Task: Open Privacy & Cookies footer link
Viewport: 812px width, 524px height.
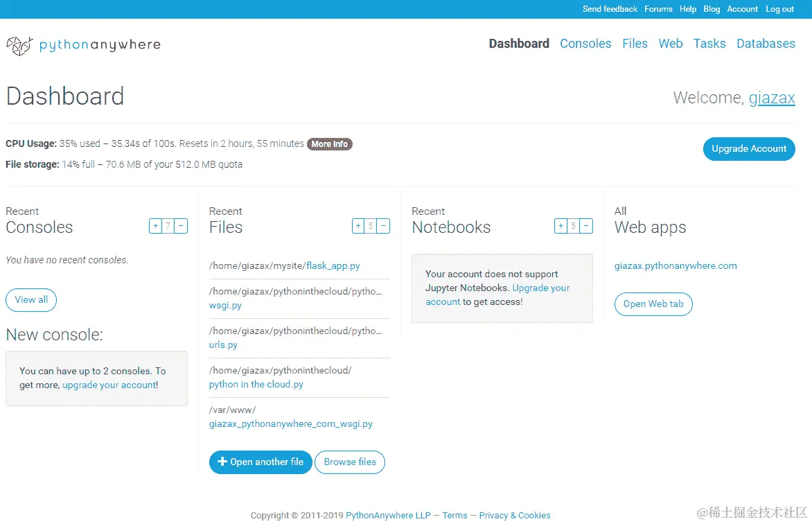Action: pyautogui.click(x=515, y=516)
